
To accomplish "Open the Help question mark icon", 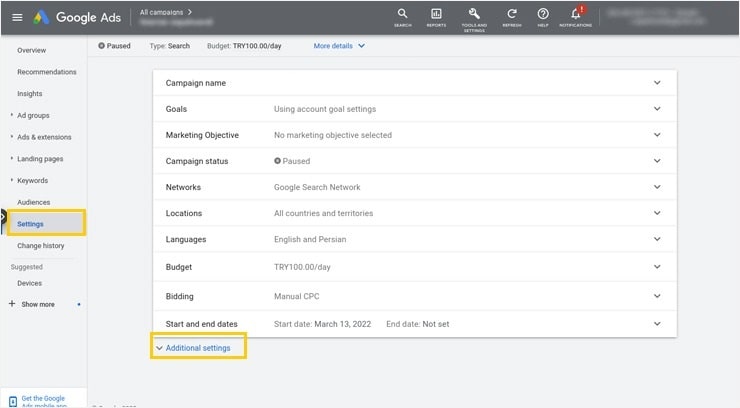I will tap(543, 15).
